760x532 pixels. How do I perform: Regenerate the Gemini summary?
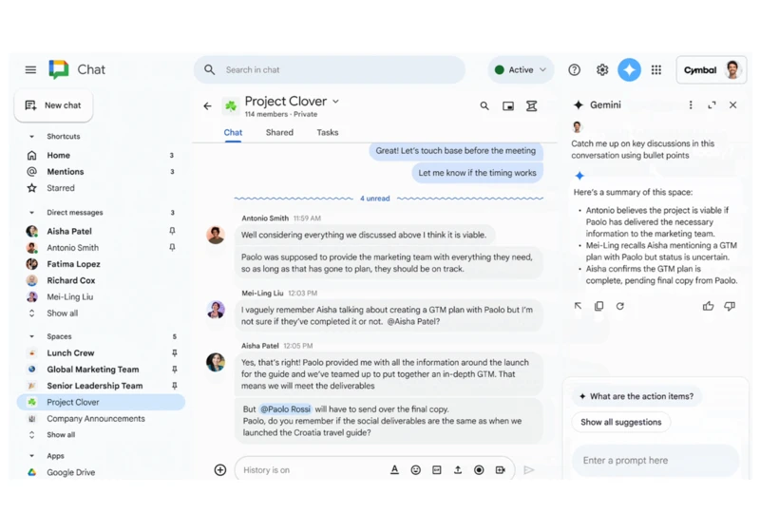[x=620, y=306]
